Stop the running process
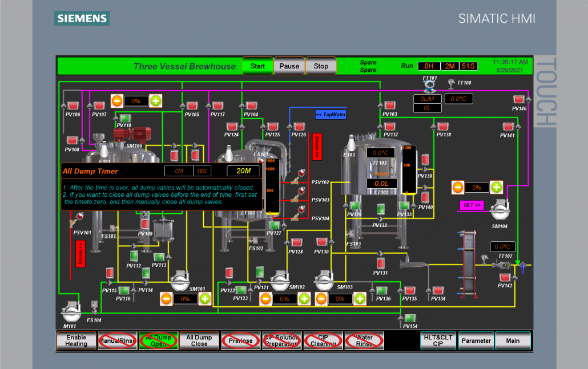Screen dimensions: 588x369 tap(321, 66)
